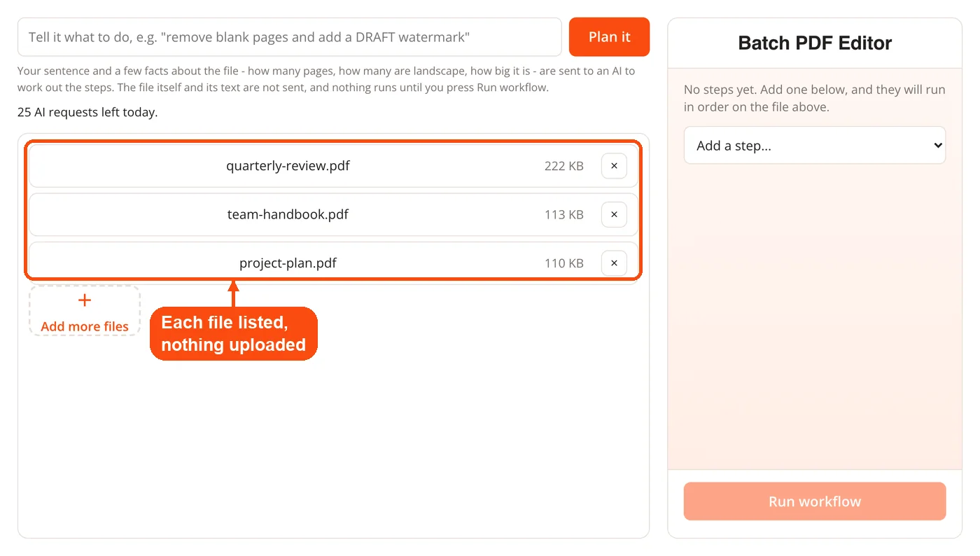Click the 110 KB file size
980x556 pixels.
tap(564, 263)
